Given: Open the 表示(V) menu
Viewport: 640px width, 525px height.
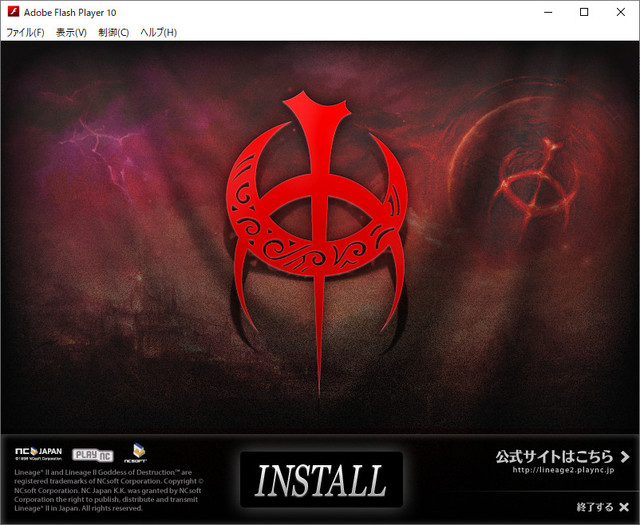Looking at the screenshot, I should 71,32.
